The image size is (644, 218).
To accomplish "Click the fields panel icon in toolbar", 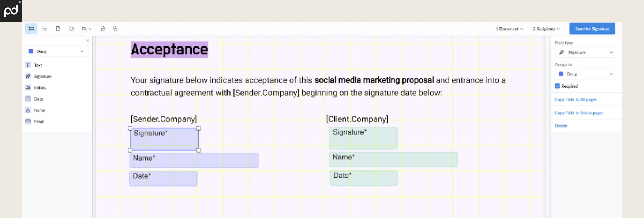I will 31,29.
